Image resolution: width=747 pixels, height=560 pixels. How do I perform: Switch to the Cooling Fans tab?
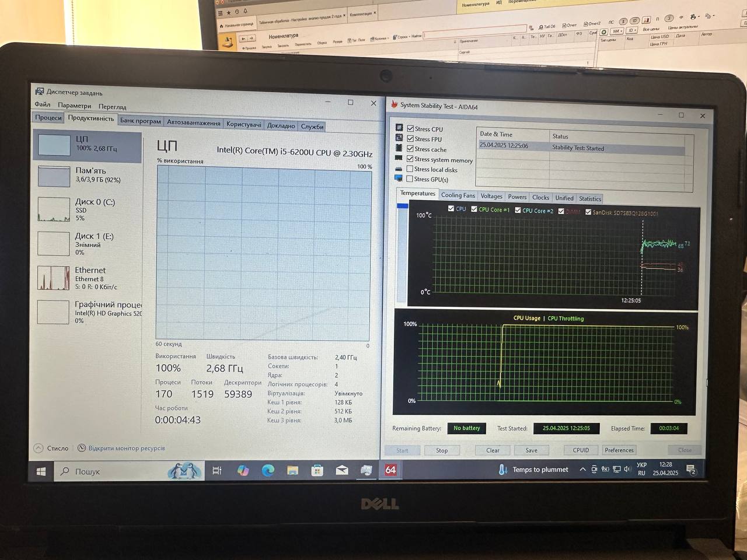458,195
